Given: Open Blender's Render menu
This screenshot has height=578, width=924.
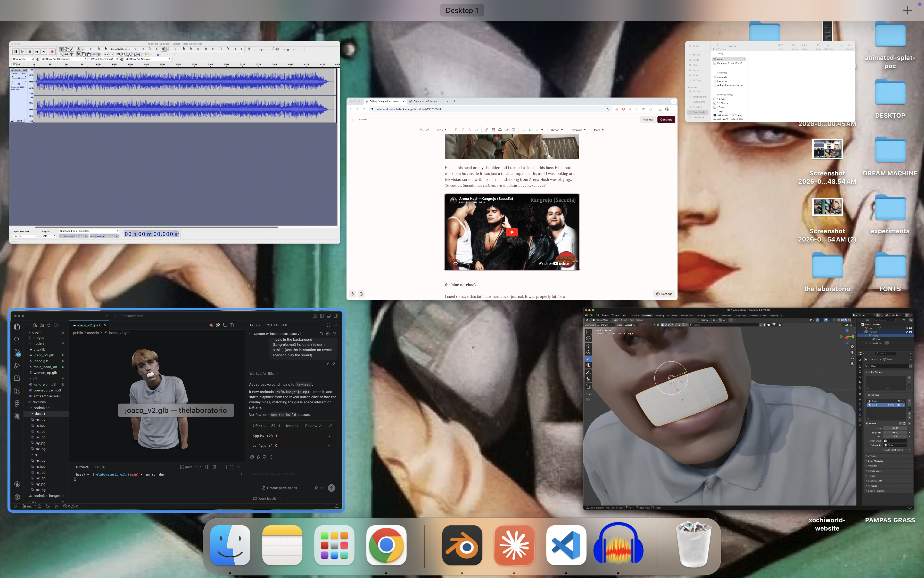Looking at the screenshot, I should tap(605, 315).
